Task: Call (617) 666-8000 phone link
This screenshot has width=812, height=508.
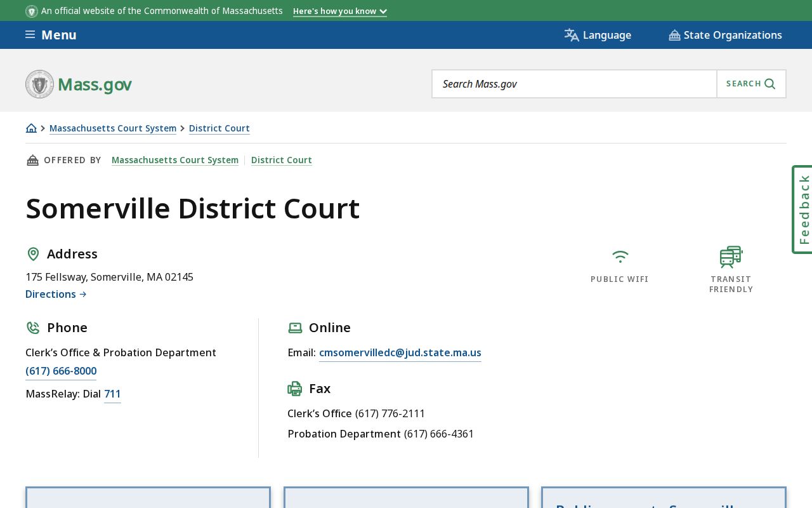Action: (x=61, y=371)
